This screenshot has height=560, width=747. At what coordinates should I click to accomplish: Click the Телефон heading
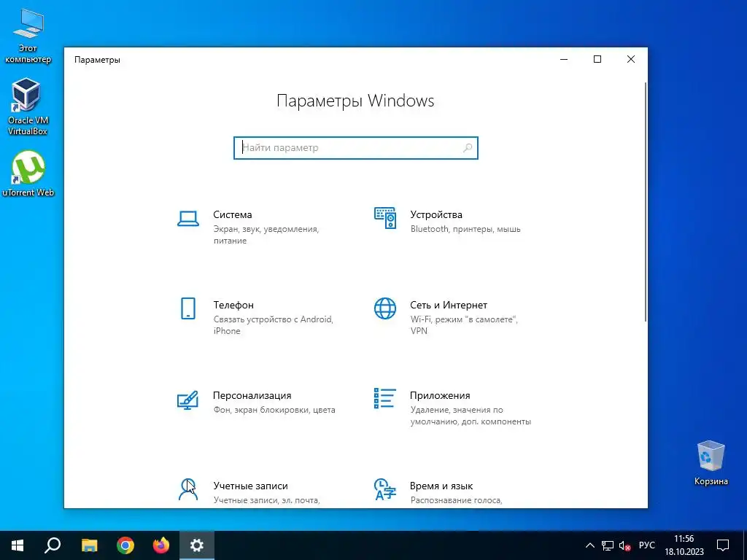pyautogui.click(x=233, y=306)
